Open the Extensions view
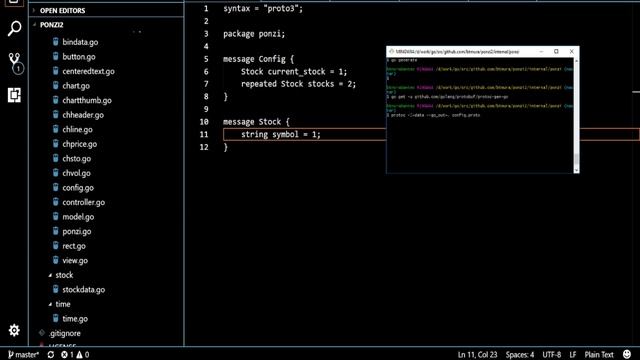 tap(14, 95)
